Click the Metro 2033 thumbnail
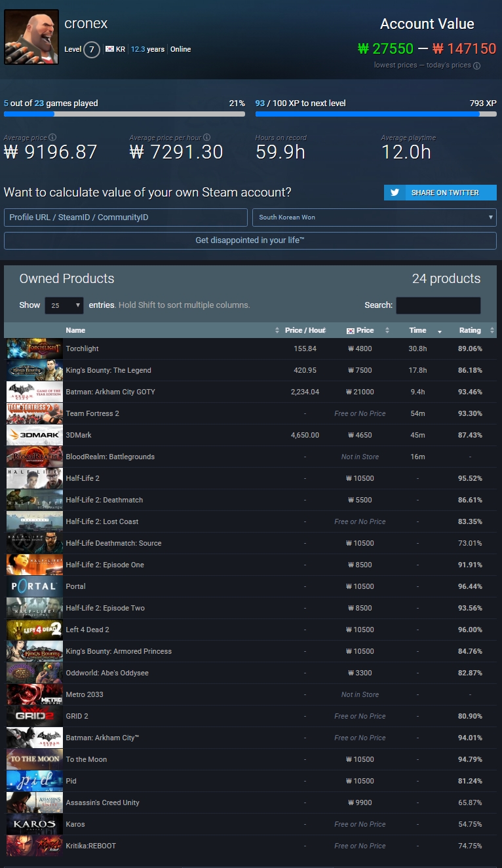 click(x=35, y=694)
